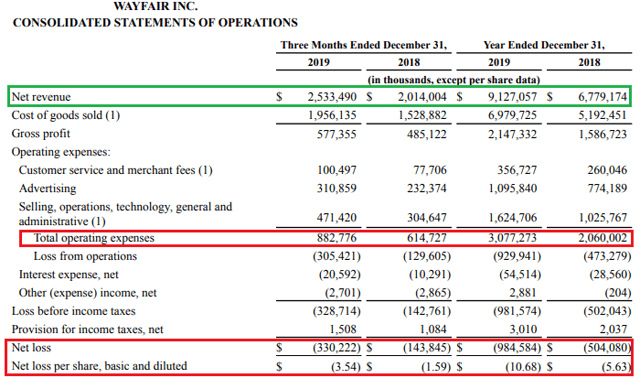Select the 2,533,490 net revenue value
This screenshot has width=640, height=378.
coord(332,97)
